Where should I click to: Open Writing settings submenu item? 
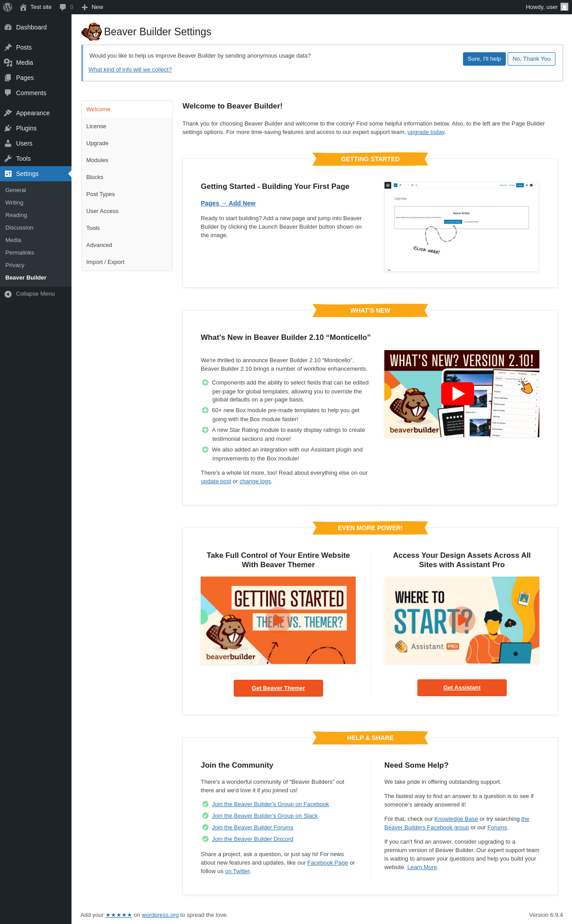(x=36, y=203)
